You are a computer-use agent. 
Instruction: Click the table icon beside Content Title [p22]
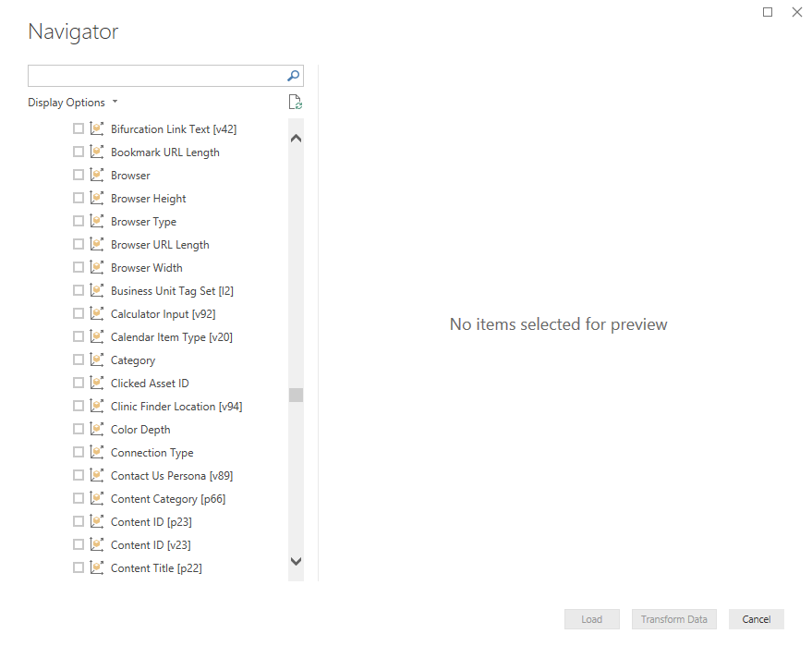tap(97, 567)
